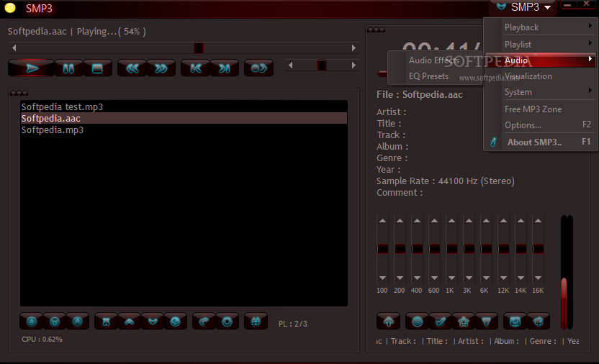Click the 400 Hz equalizer slider thumb
Image resolution: width=599 pixels, height=364 pixels.
pos(417,249)
